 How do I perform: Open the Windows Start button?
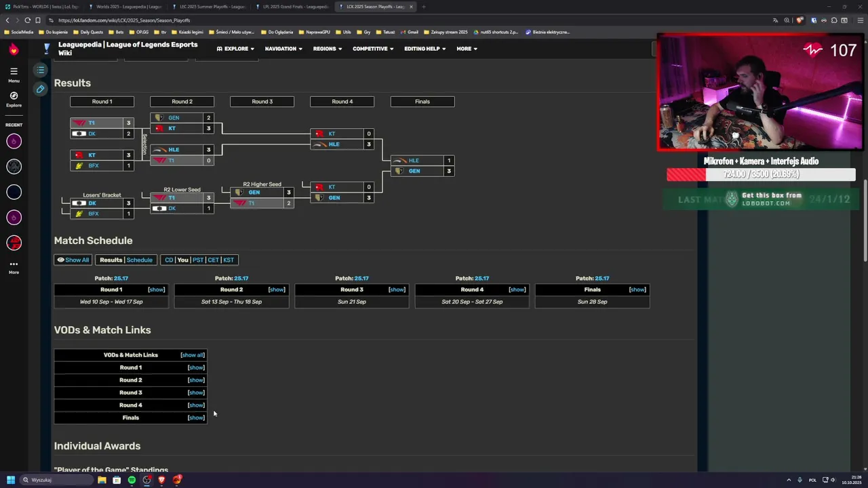[10, 480]
